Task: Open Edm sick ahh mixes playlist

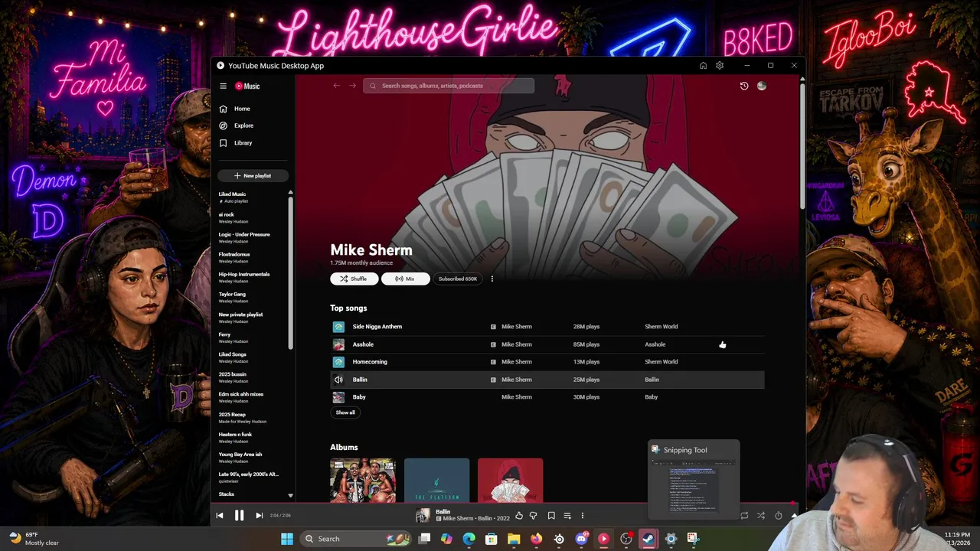Action: pos(241,395)
